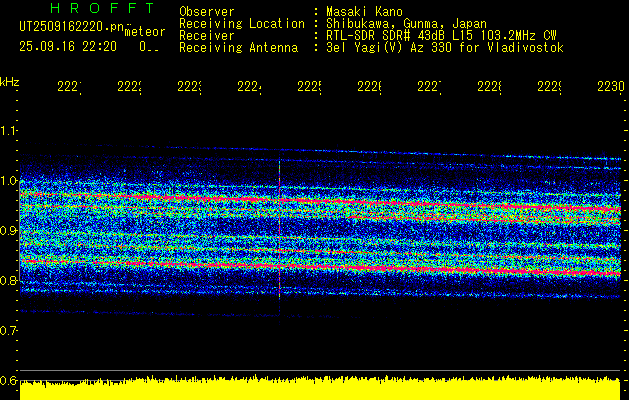629x400 pixels.
Task: Click the kHz axis unit label
Action: 9,82
